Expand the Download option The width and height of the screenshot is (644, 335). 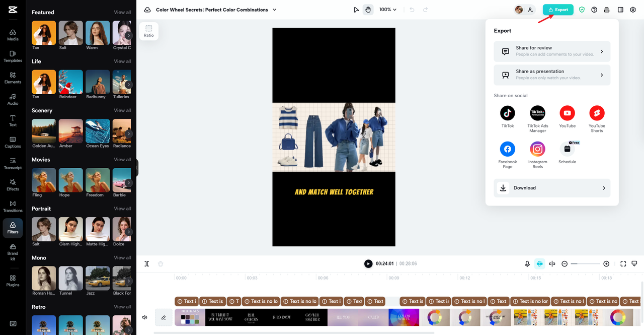552,188
